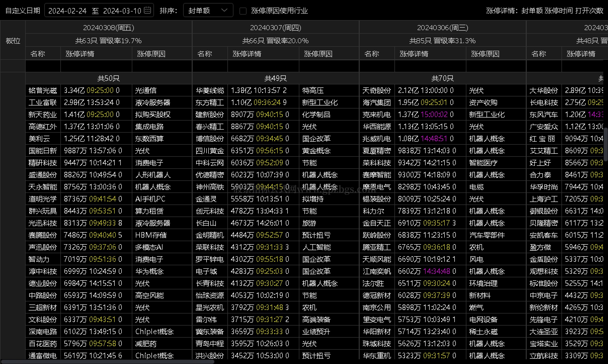Select stock 华东重机
Screen dimensions: 608x364
click(377, 355)
